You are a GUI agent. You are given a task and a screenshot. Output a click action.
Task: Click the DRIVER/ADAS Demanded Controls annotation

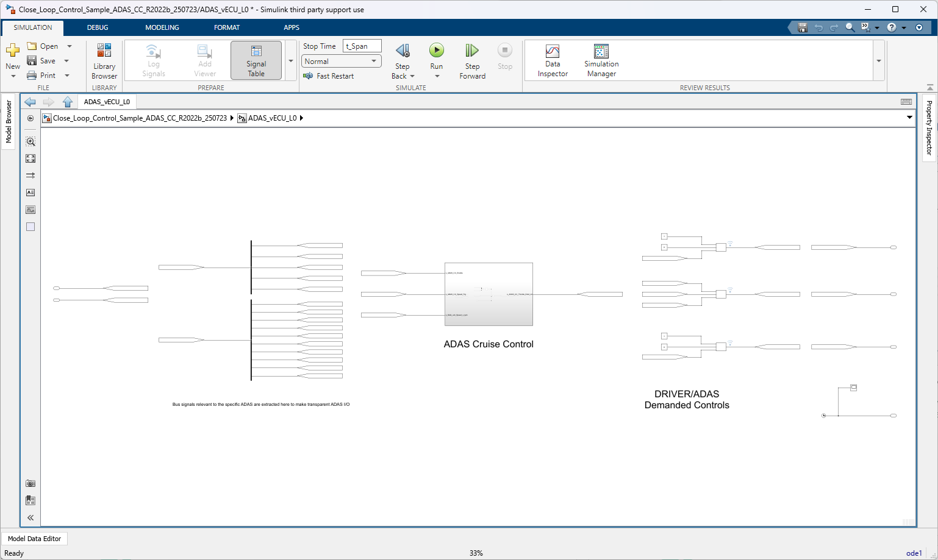point(687,400)
